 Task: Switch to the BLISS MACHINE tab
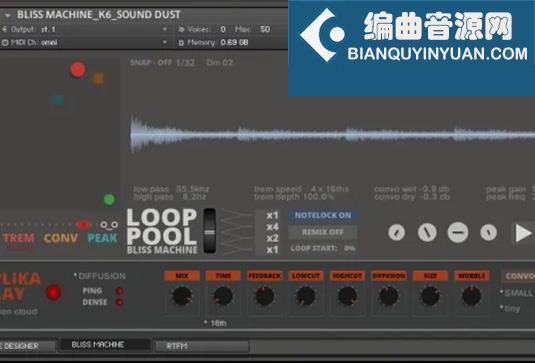click(x=105, y=345)
